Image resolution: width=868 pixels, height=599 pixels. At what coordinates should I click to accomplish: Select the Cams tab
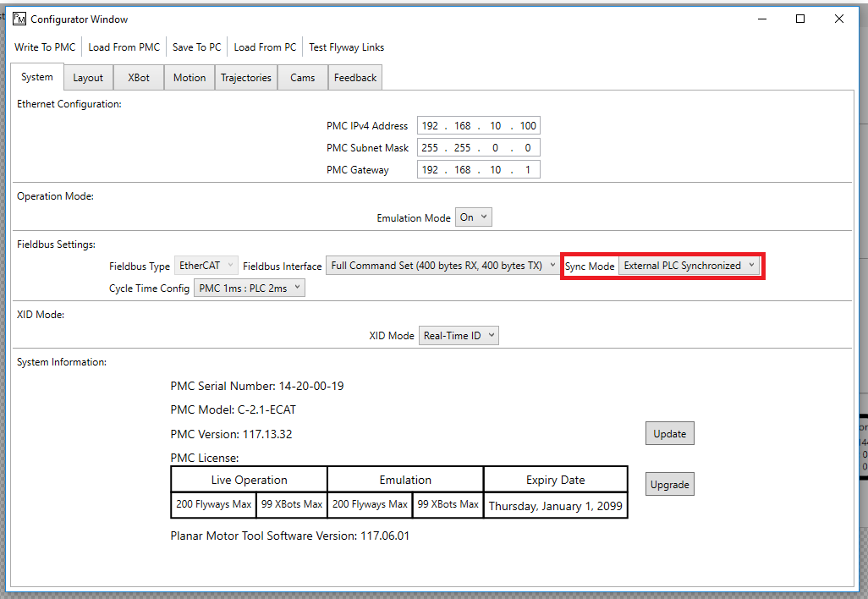[303, 78]
